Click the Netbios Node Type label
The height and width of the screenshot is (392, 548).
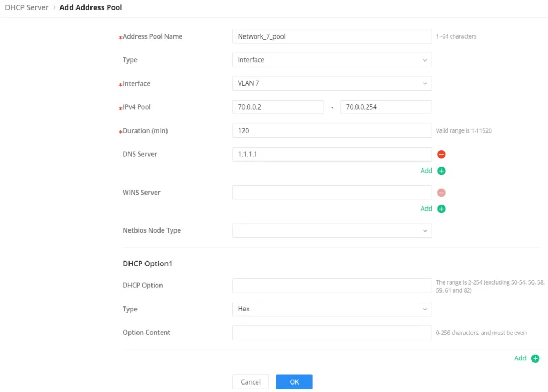click(151, 230)
